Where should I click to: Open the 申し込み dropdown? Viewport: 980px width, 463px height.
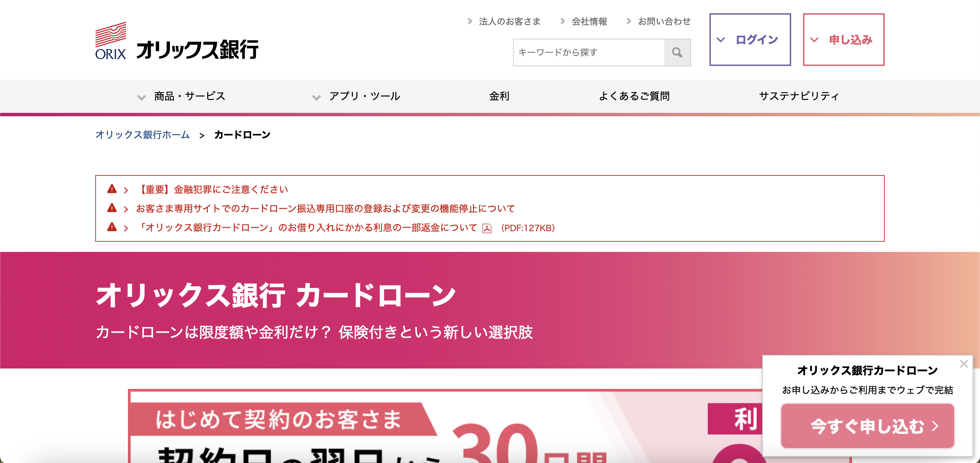844,39
